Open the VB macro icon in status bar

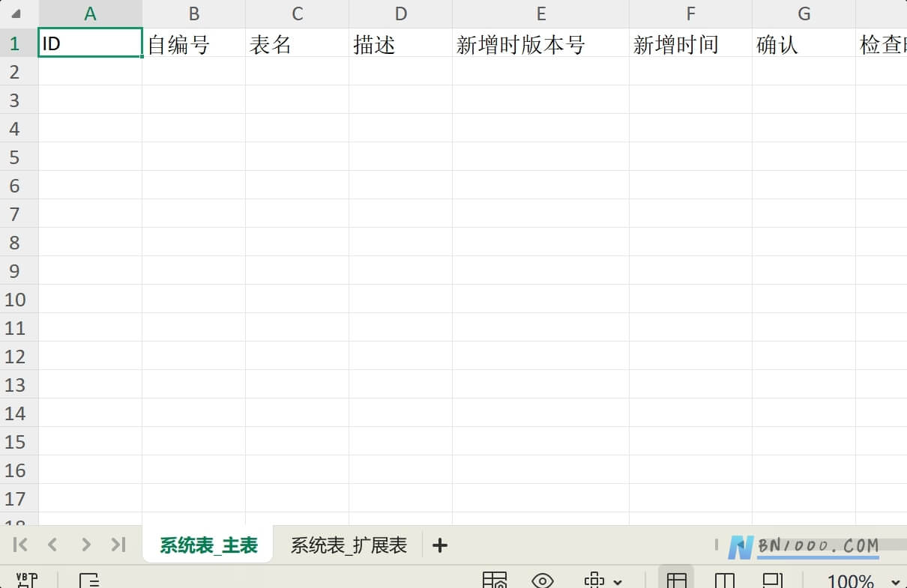27,581
